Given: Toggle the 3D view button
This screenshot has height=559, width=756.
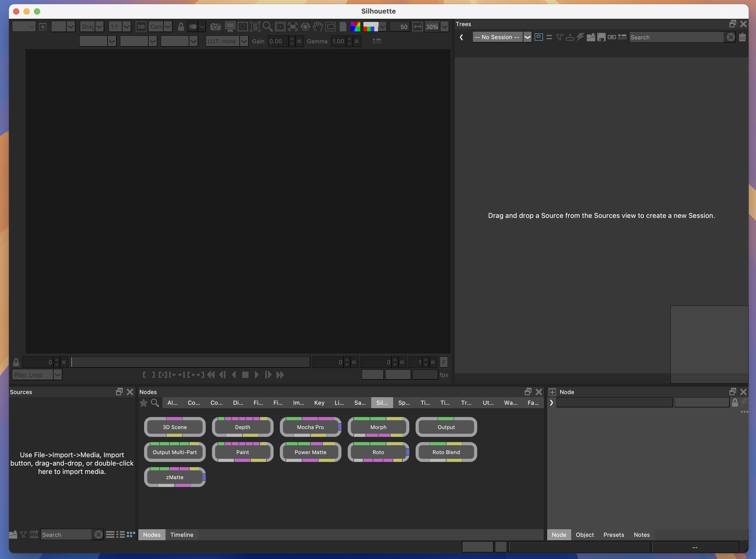Looking at the screenshot, I should coord(140,27).
